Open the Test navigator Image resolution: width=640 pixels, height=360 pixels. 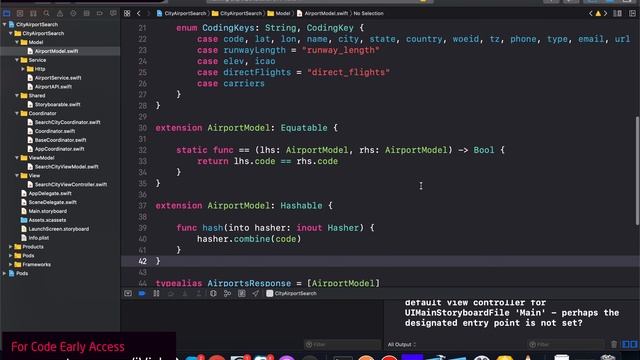(73, 13)
